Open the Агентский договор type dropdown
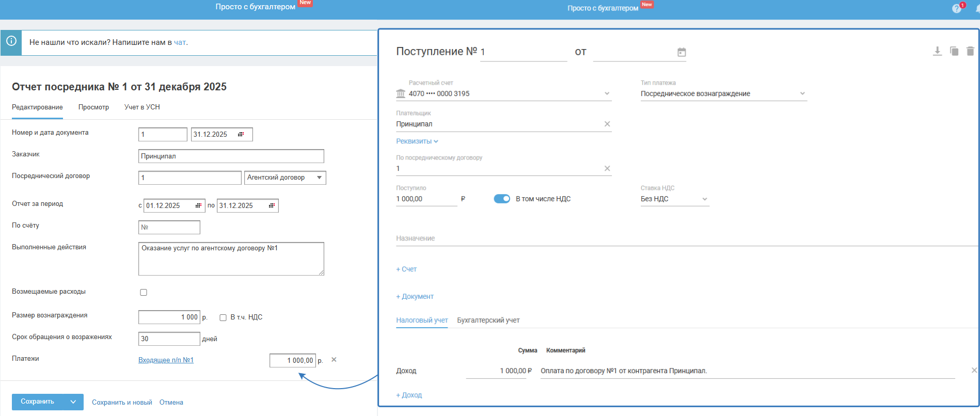Screen dimensions: 980x416 coord(285,178)
